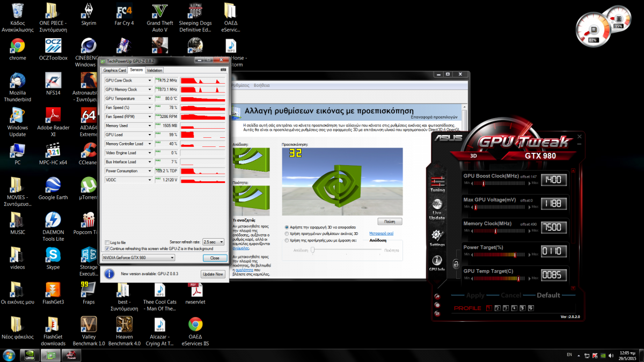Switch to Validation tab in GPU-Z
Viewport: 644px width, 362px height.
pyautogui.click(x=154, y=70)
